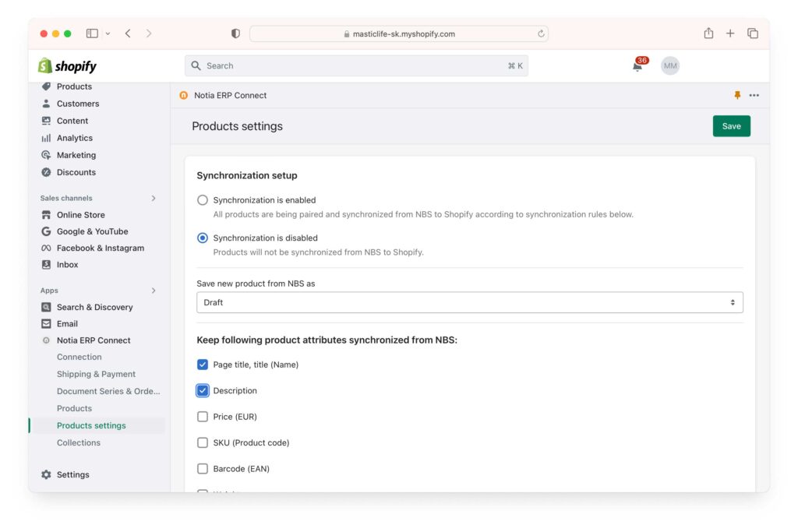This screenshot has height=532, width=798.
Task: Focus the Shopify search field
Action: point(356,65)
